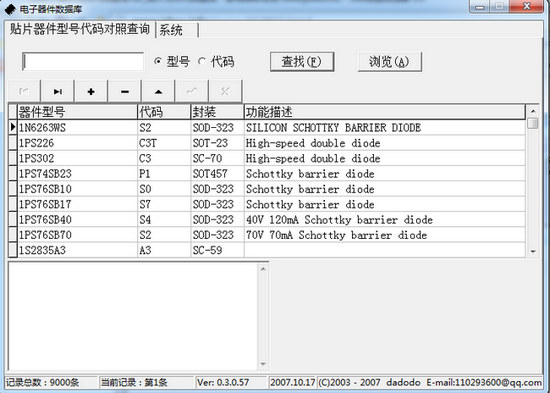Viewport: 550px width, 393px height.
Task: Close the 电子器件数据库 window
Action: click(527, 7)
